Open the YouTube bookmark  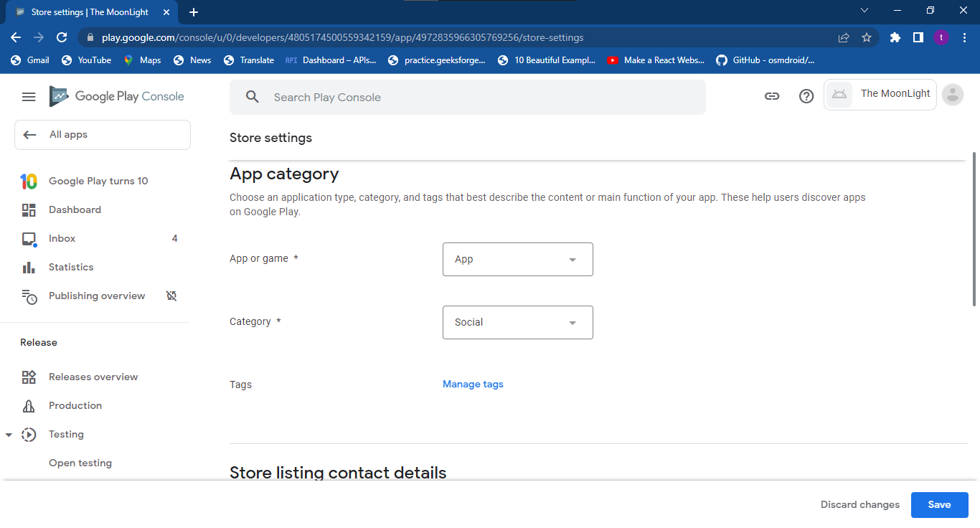(x=87, y=60)
